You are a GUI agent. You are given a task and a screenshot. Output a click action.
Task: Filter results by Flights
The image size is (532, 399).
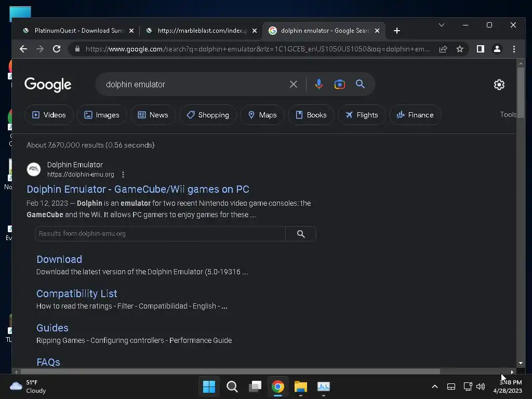tap(362, 115)
